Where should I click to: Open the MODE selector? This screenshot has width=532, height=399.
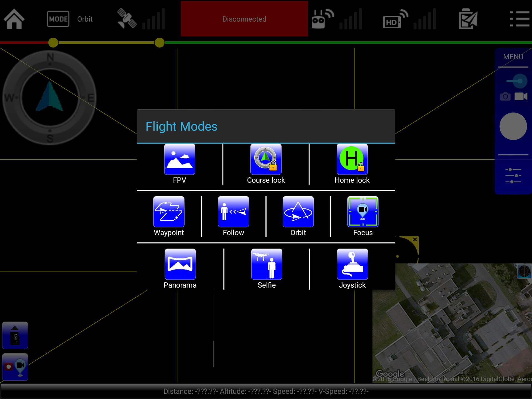[x=58, y=19]
